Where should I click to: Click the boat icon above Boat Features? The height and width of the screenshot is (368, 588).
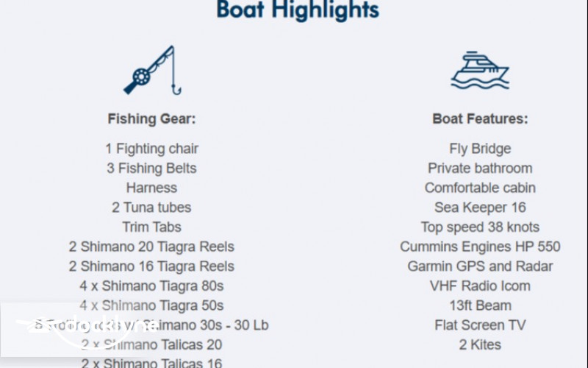(480, 70)
